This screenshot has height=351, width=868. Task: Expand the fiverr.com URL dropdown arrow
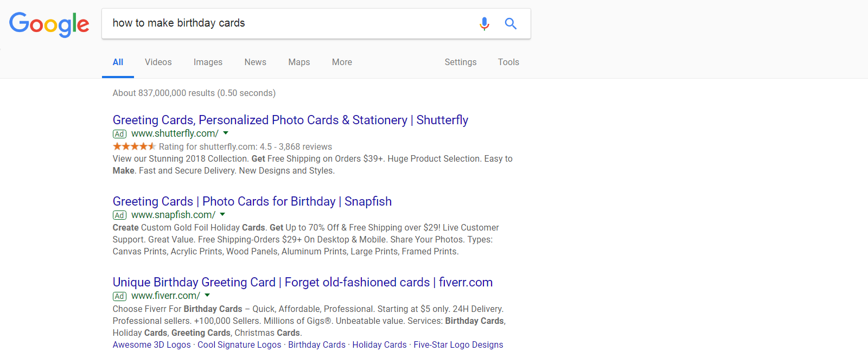point(207,296)
